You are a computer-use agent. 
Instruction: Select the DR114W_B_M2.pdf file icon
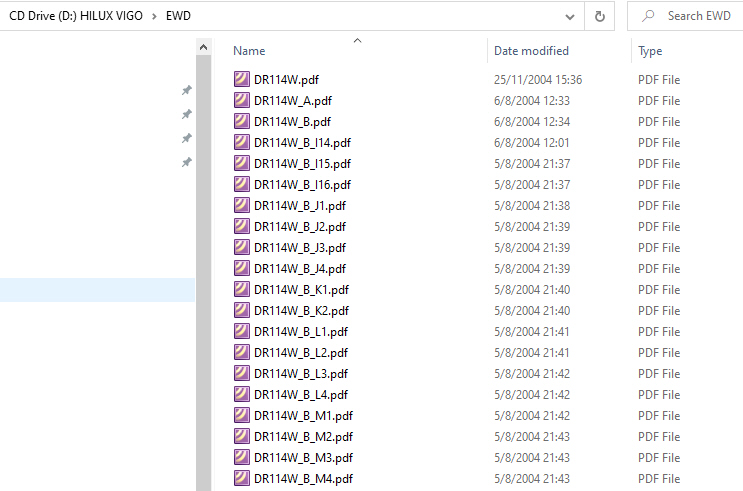pyautogui.click(x=242, y=436)
